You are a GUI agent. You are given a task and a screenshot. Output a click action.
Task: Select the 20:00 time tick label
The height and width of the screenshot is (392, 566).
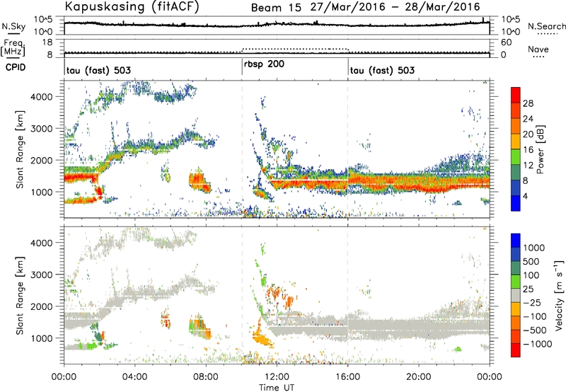coord(419,377)
